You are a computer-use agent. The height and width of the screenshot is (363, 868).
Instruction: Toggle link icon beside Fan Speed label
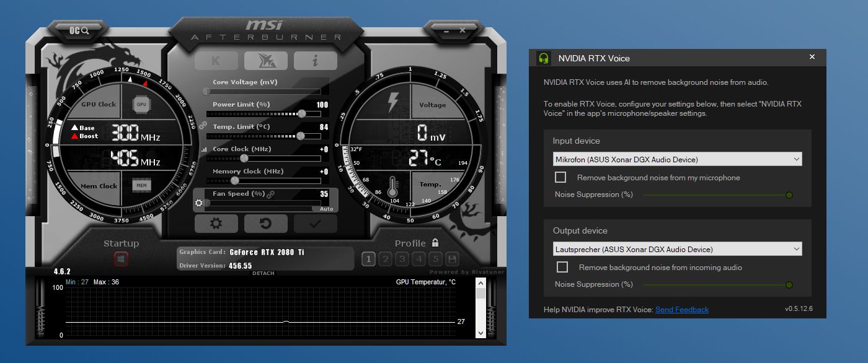click(270, 194)
